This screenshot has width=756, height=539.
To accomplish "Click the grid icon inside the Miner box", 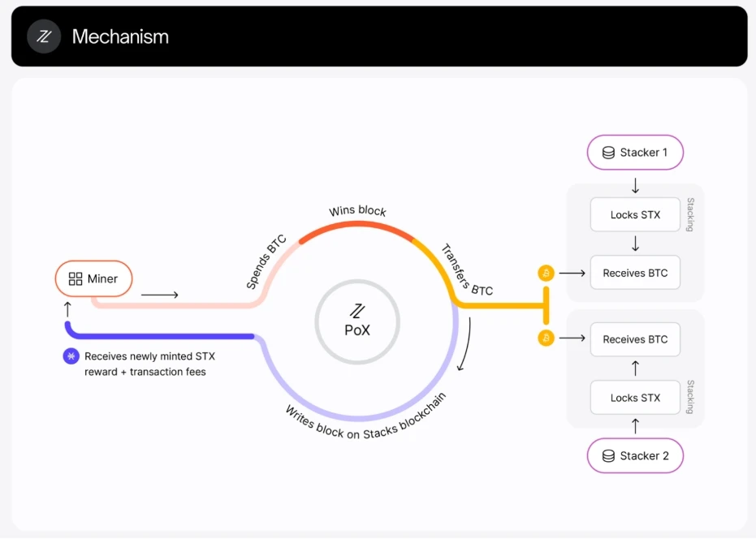I will [76, 278].
